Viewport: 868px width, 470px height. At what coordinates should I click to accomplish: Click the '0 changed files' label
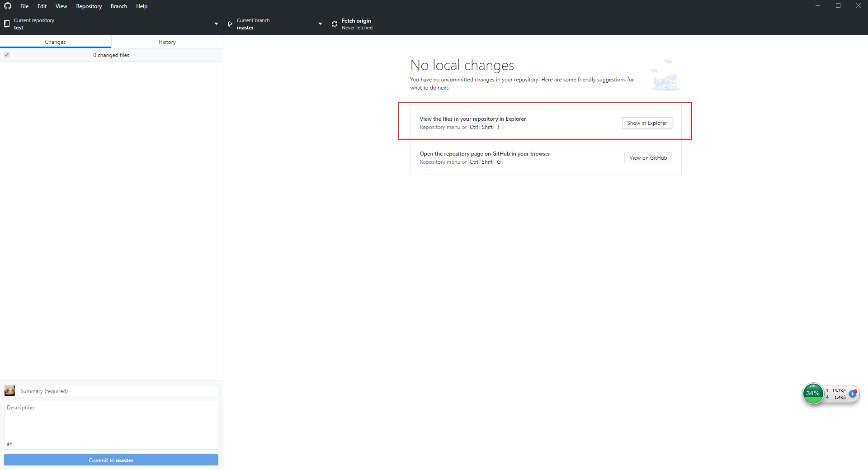pyautogui.click(x=111, y=55)
